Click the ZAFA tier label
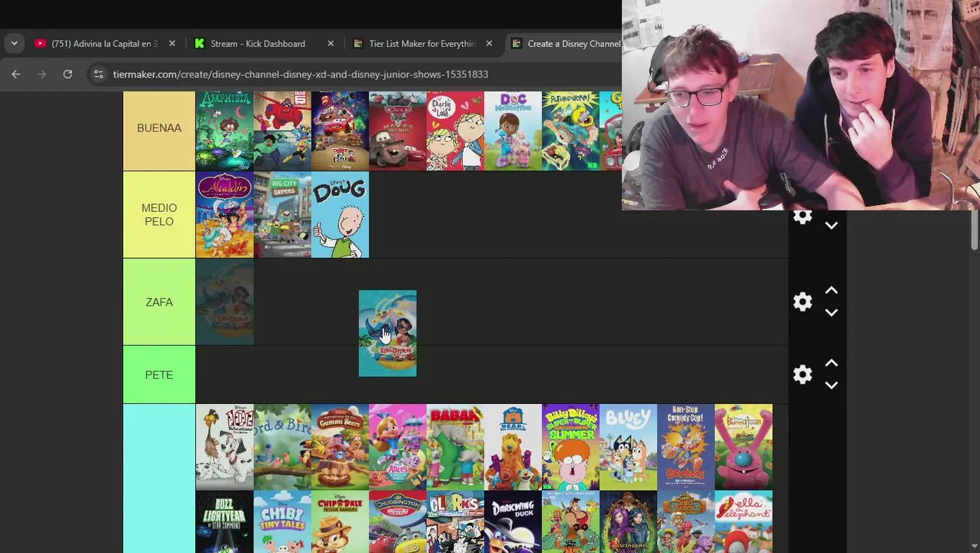This screenshot has width=980, height=553. pos(159,302)
